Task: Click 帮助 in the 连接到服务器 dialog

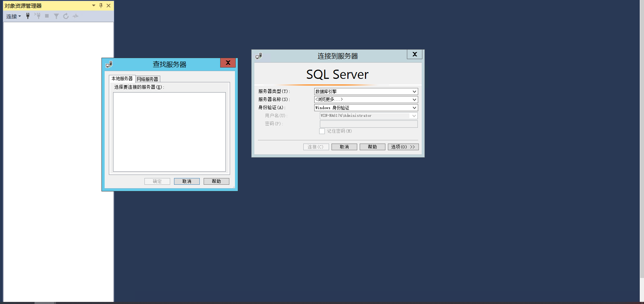Action: click(372, 147)
